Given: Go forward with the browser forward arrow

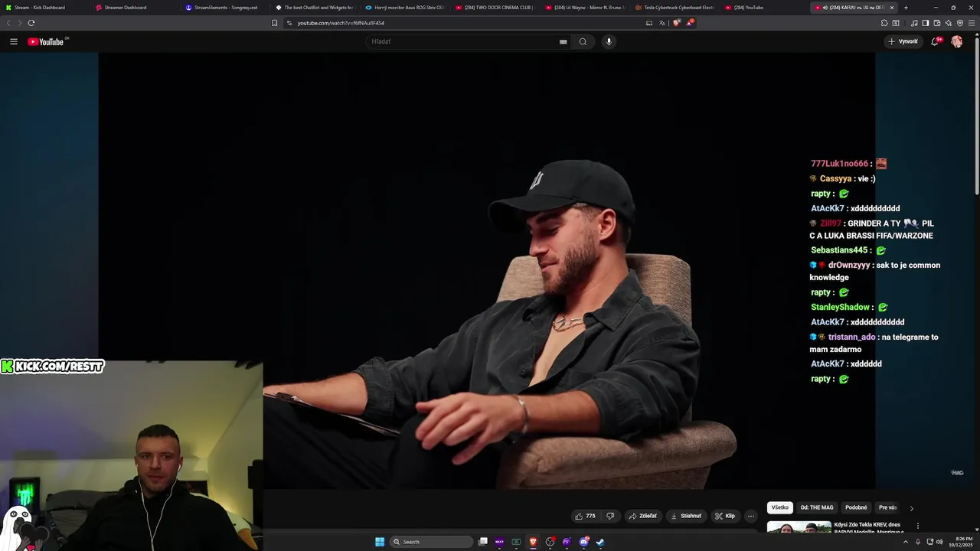Looking at the screenshot, I should pos(20,23).
